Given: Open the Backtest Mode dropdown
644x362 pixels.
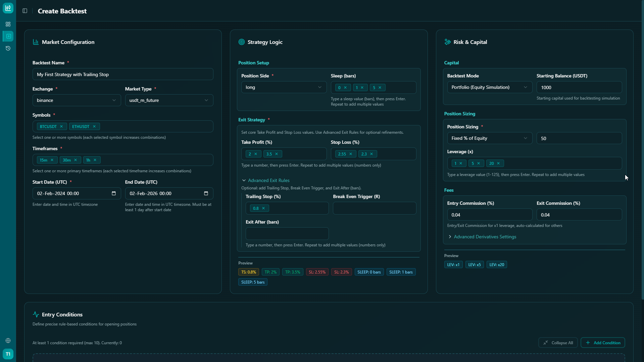Looking at the screenshot, I should click(490, 87).
